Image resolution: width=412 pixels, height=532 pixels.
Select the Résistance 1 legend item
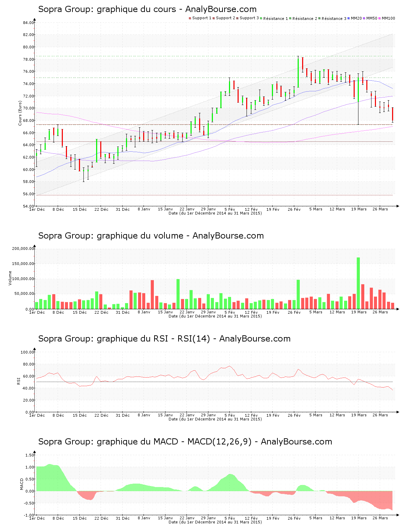pos(274,19)
